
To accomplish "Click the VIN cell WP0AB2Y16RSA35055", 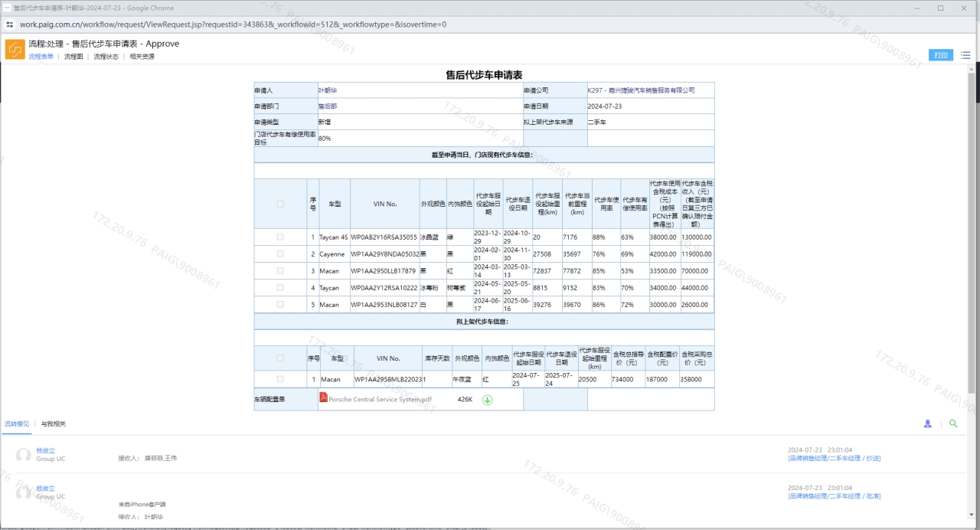I will 384,237.
